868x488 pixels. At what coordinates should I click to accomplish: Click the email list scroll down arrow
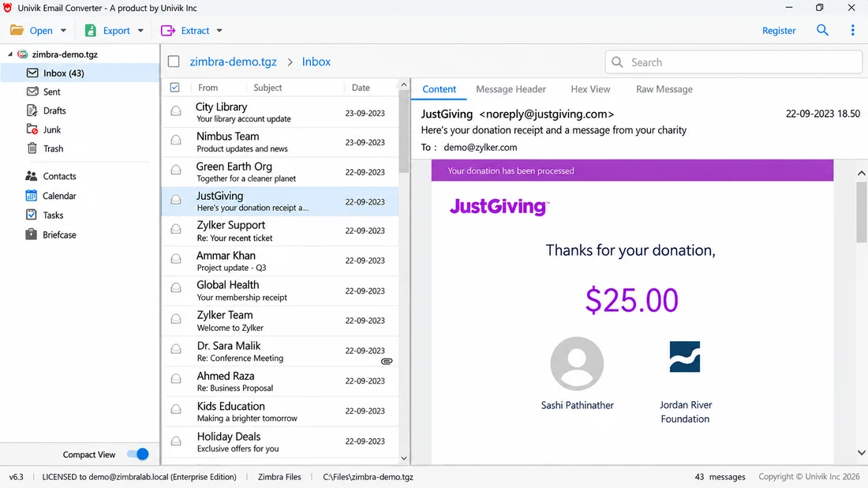(x=403, y=458)
